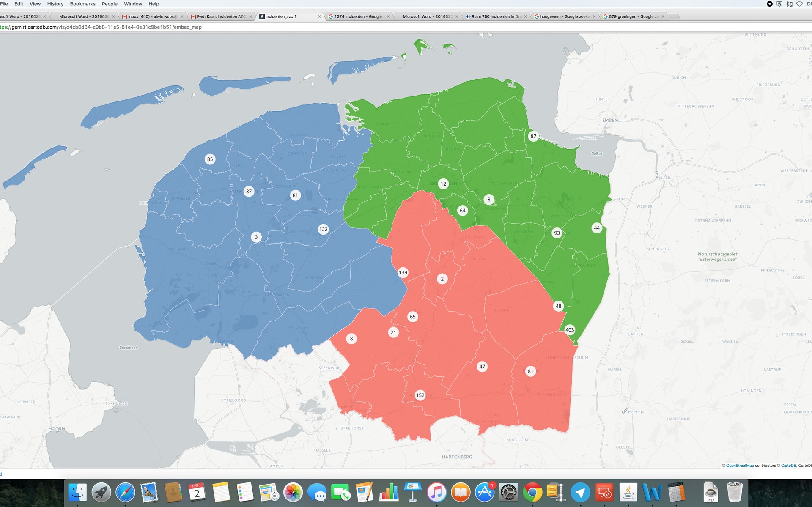Screen dimensions: 812x507
Task: Launch Safari from the Dock
Action: click(x=126, y=492)
